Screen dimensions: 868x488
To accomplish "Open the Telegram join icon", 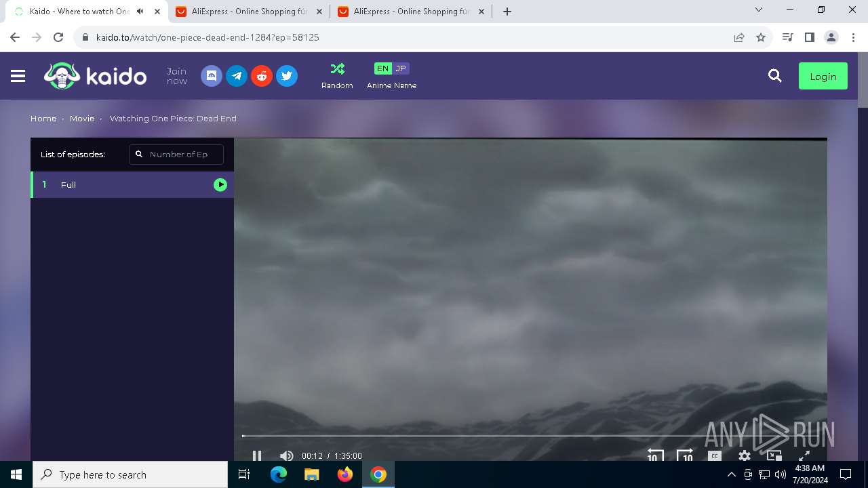I will [237, 76].
